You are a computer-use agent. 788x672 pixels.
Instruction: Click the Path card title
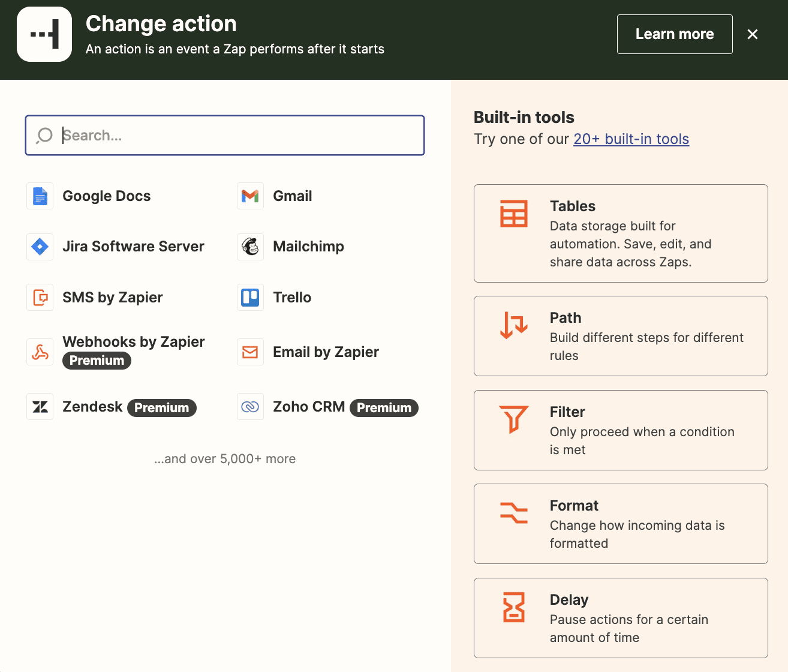(566, 318)
